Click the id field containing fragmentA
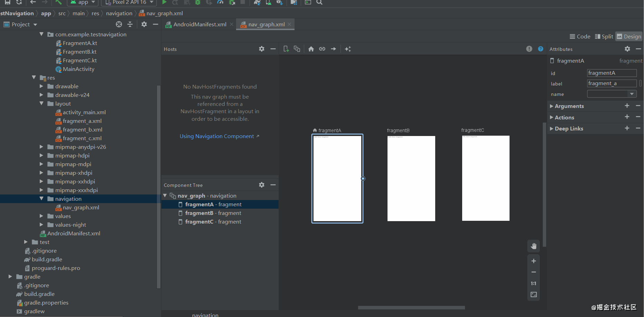 point(612,73)
